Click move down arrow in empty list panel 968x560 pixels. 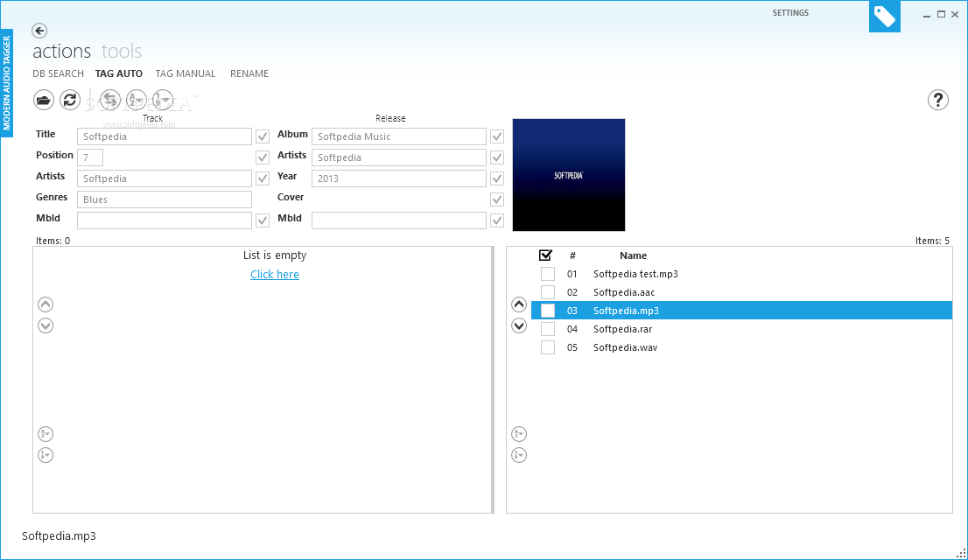click(46, 325)
